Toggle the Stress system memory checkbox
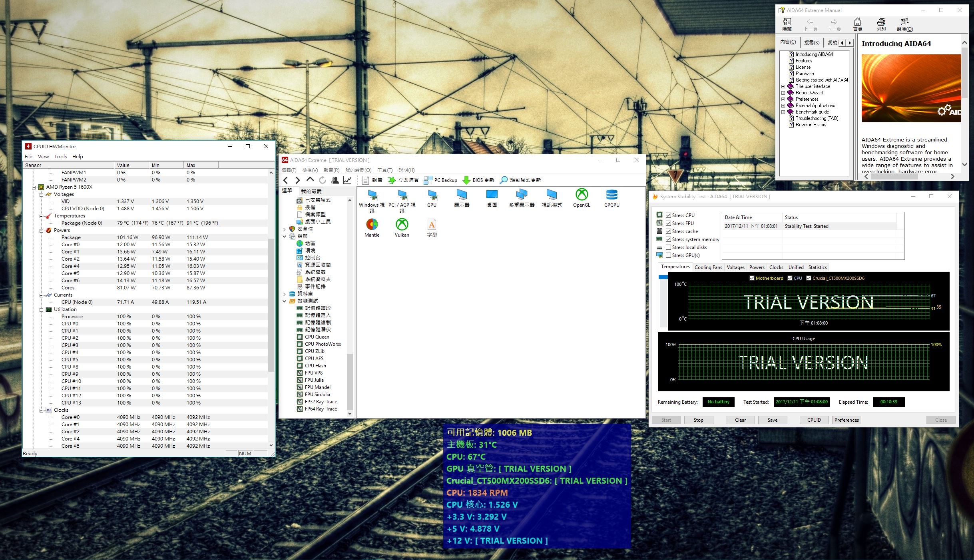 [x=668, y=239]
